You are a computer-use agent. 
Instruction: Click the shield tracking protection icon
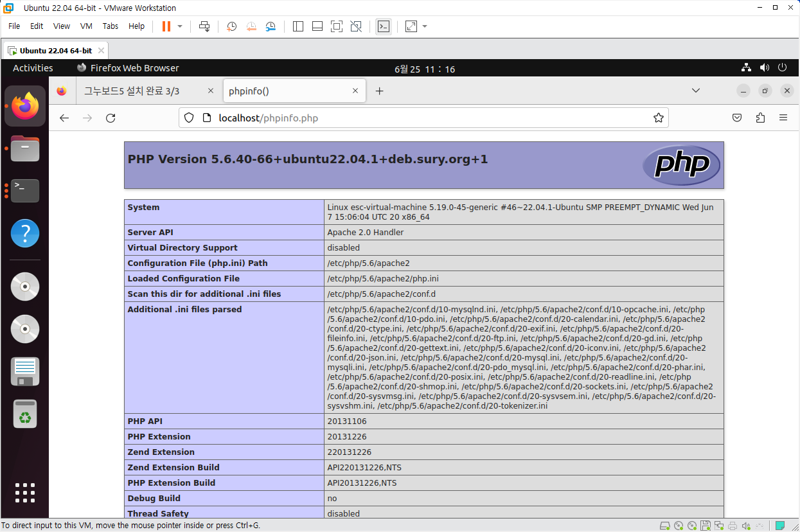pyautogui.click(x=189, y=118)
